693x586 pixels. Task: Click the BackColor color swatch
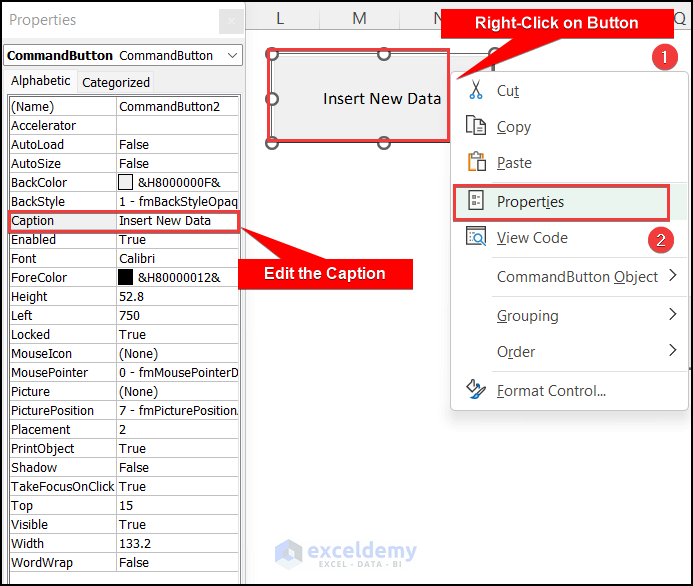126,182
